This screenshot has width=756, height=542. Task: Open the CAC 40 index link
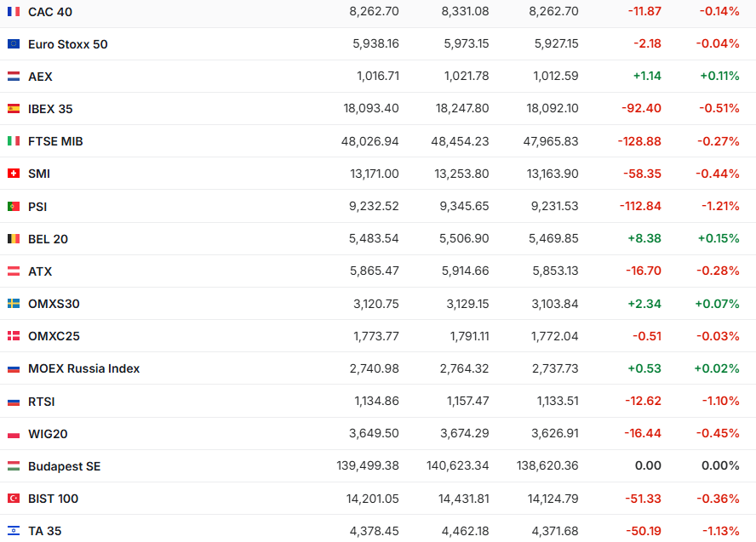click(50, 12)
